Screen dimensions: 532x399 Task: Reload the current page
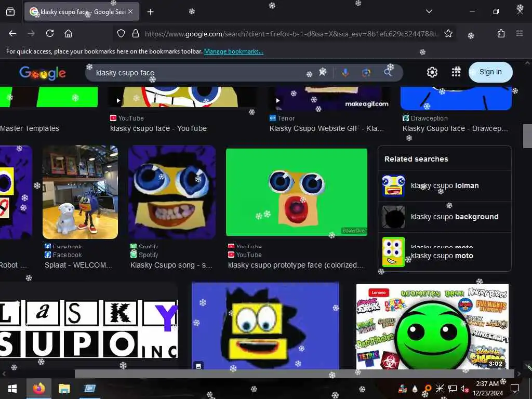pos(50,33)
